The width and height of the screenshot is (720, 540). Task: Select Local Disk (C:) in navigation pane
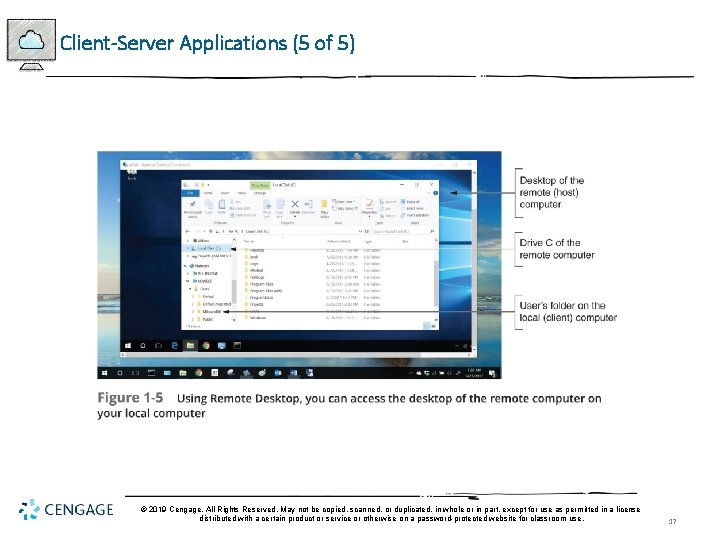[206, 248]
